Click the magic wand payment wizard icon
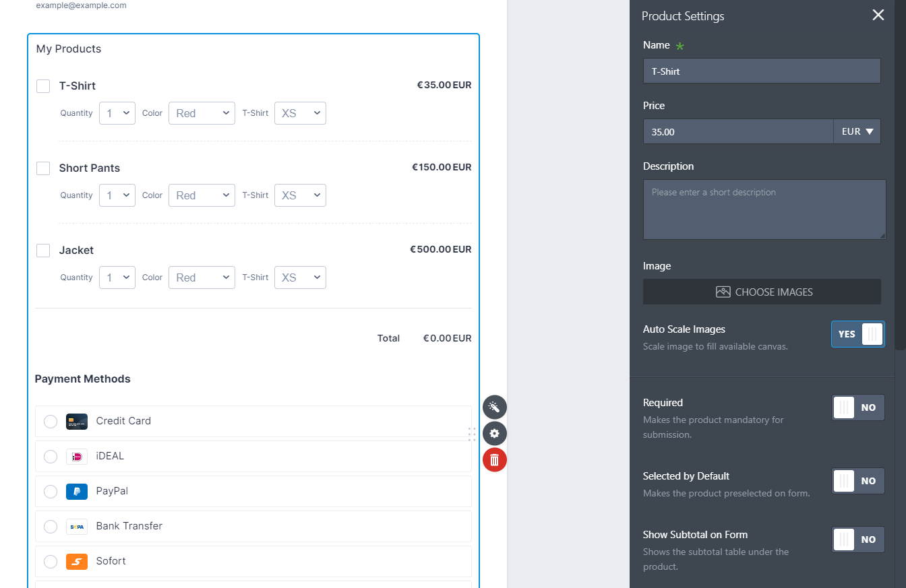906x588 pixels. pos(494,407)
